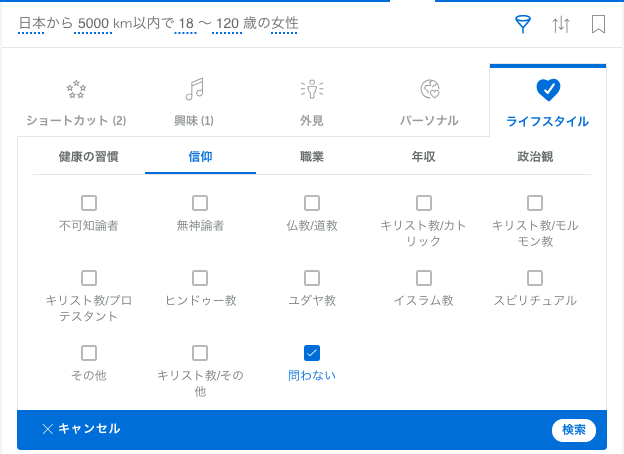Tick the イスラム教 checkbox
Image resolution: width=624 pixels, height=454 pixels.
point(424,278)
